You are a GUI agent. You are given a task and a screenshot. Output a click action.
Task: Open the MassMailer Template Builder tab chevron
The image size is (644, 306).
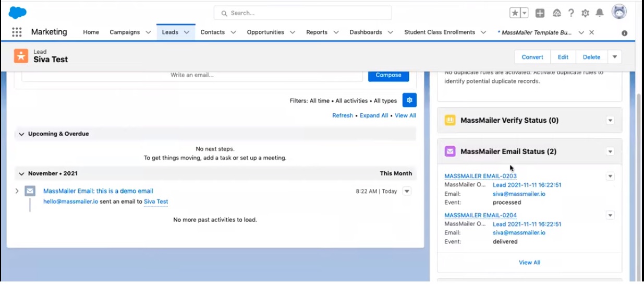[x=581, y=32]
